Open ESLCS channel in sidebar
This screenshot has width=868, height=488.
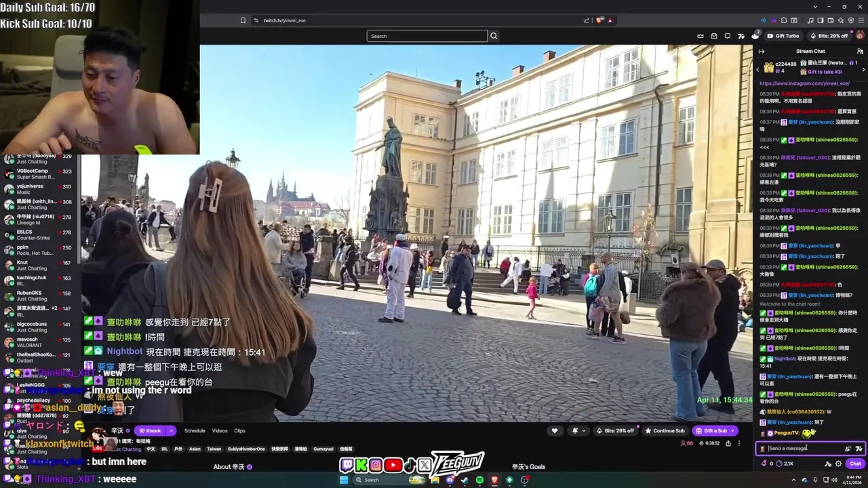[x=41, y=235]
